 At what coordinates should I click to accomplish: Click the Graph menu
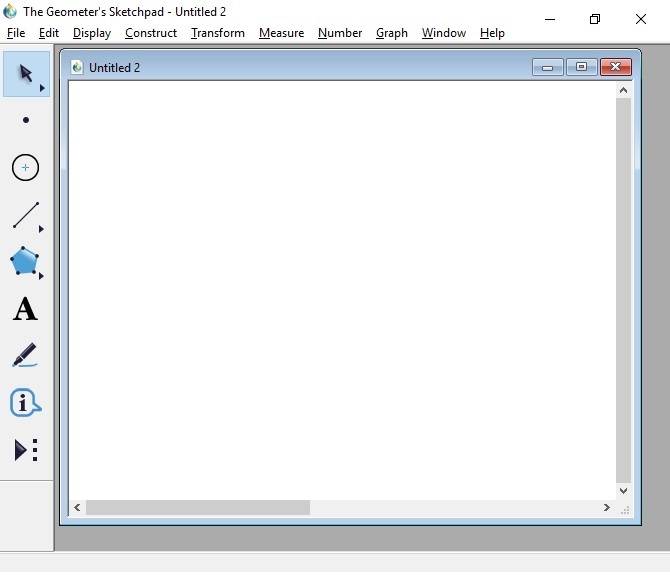(x=391, y=33)
